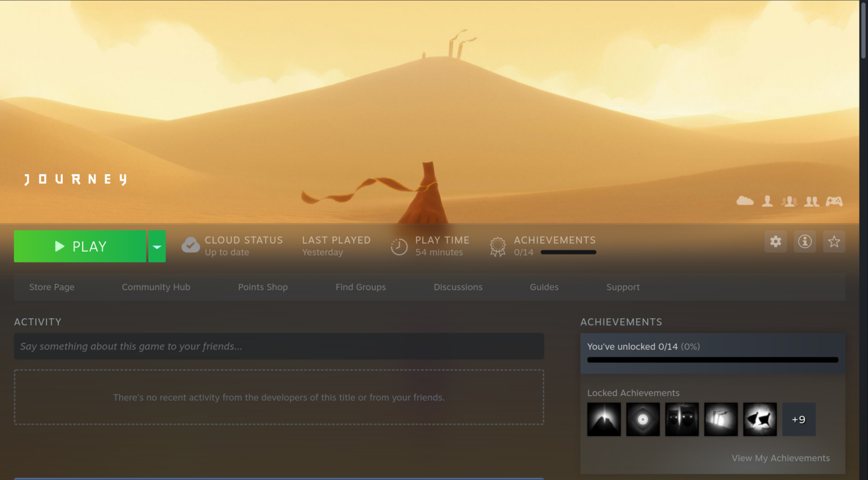The width and height of the screenshot is (868, 480).
Task: Favorite Journey using the star icon
Action: tap(834, 241)
